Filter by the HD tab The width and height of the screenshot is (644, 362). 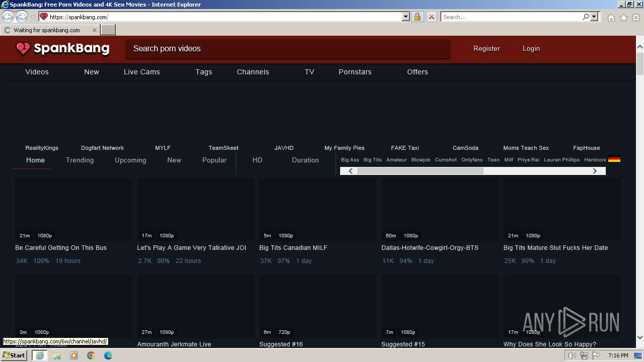click(x=257, y=160)
